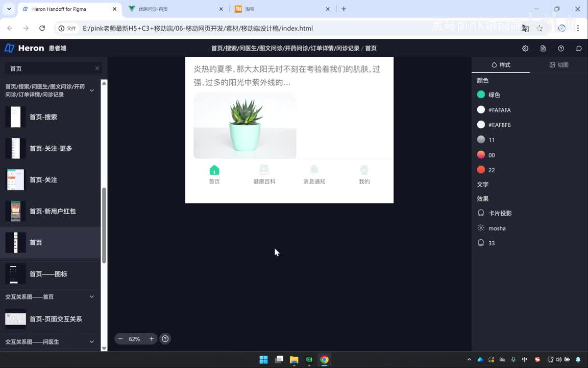Screen dimensions: 588x368
Task: Click the 文字 section heading
Action: [x=483, y=185]
